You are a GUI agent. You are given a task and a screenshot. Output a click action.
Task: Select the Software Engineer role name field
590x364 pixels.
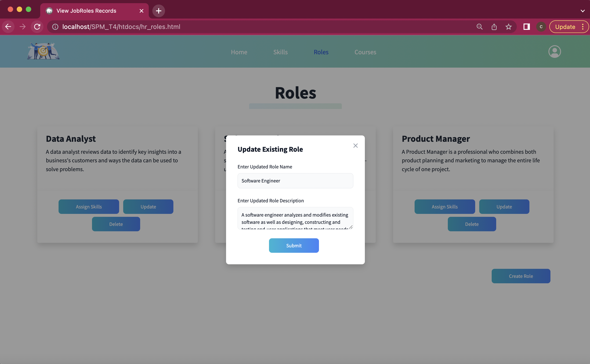point(295,181)
